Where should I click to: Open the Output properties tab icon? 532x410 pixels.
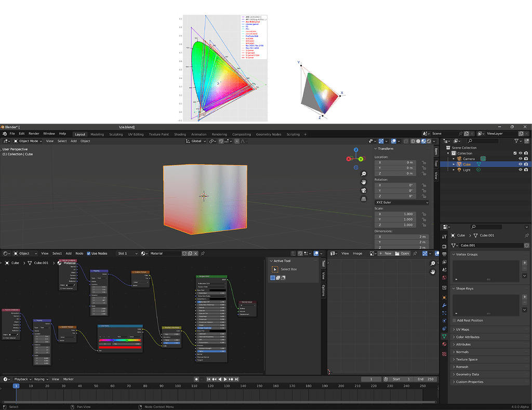click(444, 254)
